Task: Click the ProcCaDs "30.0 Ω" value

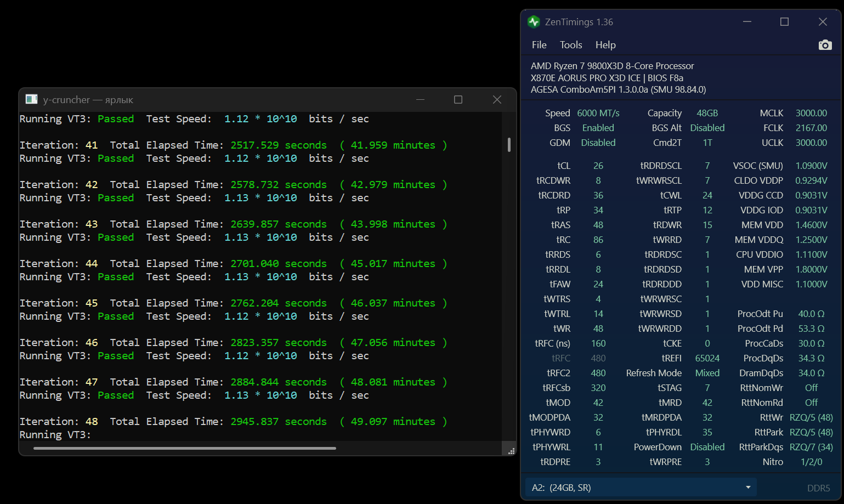Action: (x=811, y=343)
